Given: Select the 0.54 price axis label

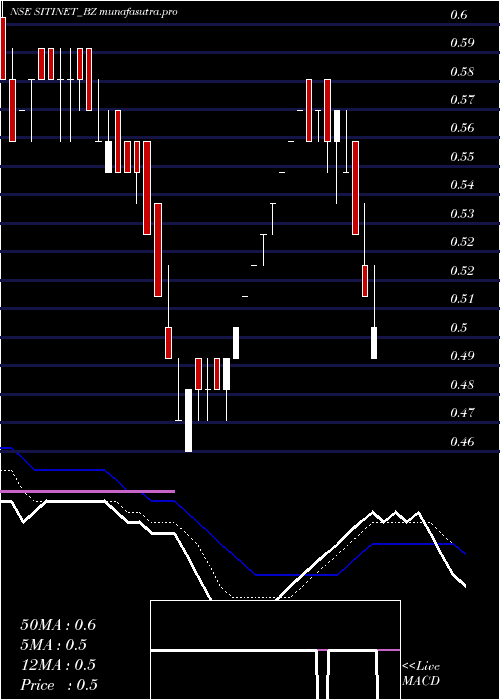Looking at the screenshot, I should pos(461,185).
